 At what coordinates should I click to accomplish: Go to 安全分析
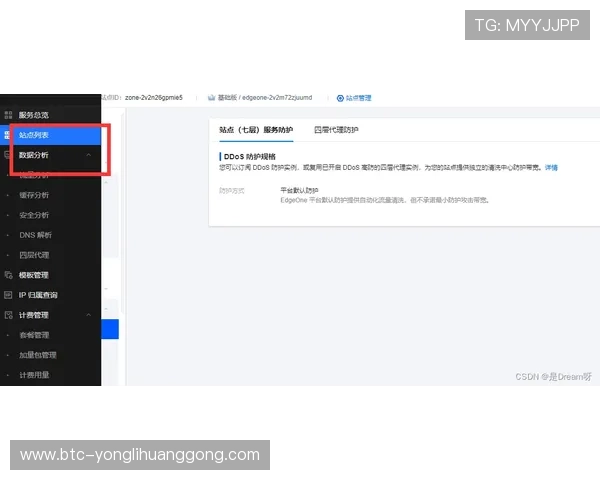click(x=34, y=215)
